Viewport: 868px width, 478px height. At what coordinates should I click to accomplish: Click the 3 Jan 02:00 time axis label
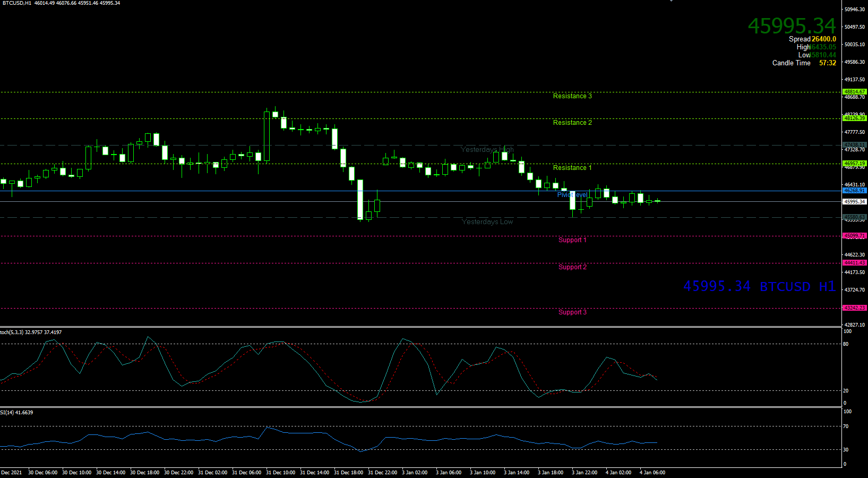[414, 473]
